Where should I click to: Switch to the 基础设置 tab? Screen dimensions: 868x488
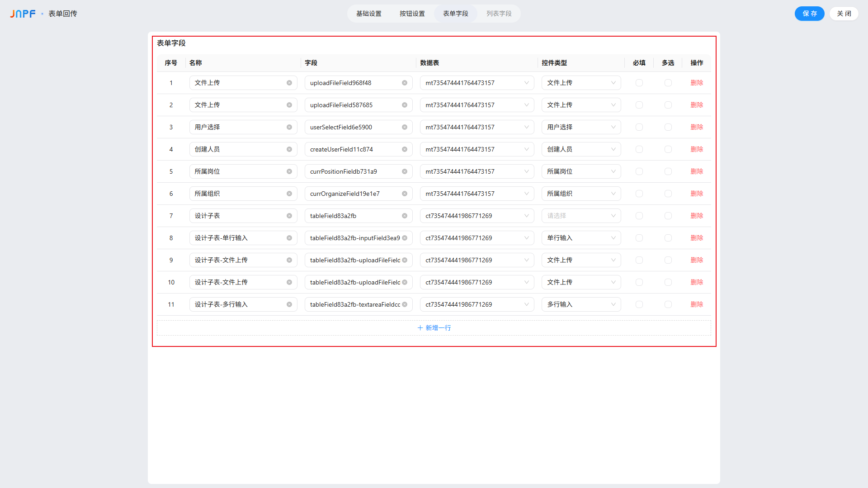[x=368, y=14]
